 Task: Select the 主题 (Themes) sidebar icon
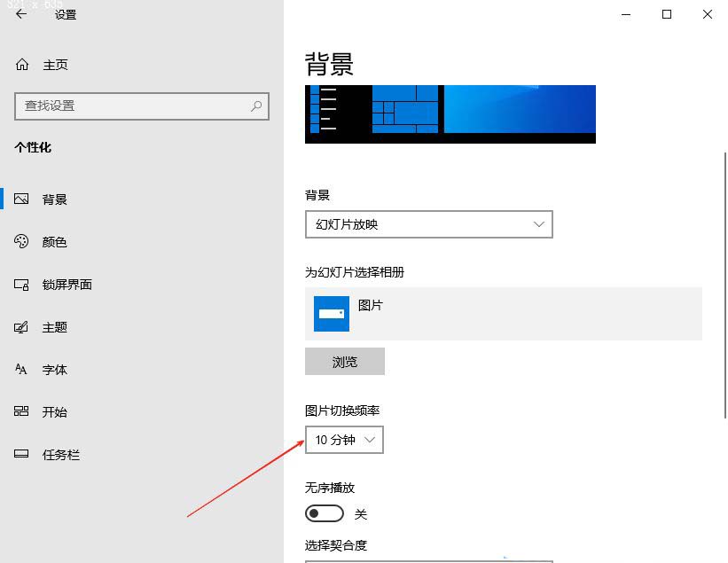[x=22, y=327]
